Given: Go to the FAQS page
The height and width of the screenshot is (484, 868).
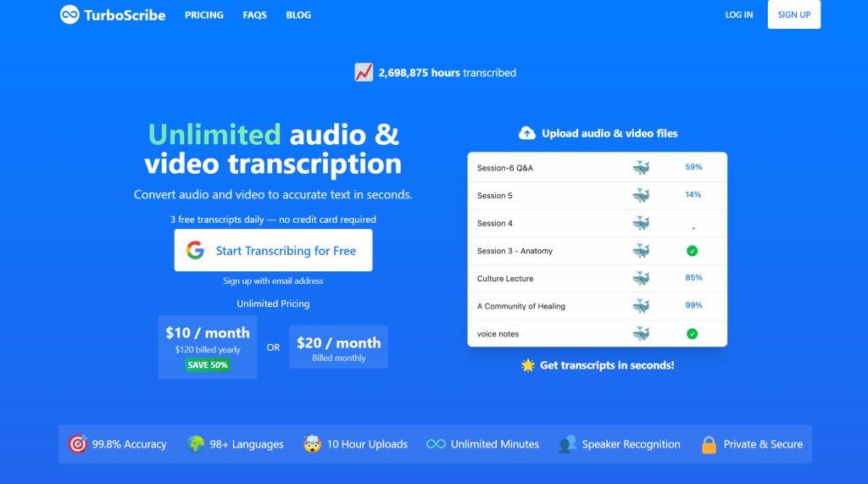Looking at the screenshot, I should 254,15.
